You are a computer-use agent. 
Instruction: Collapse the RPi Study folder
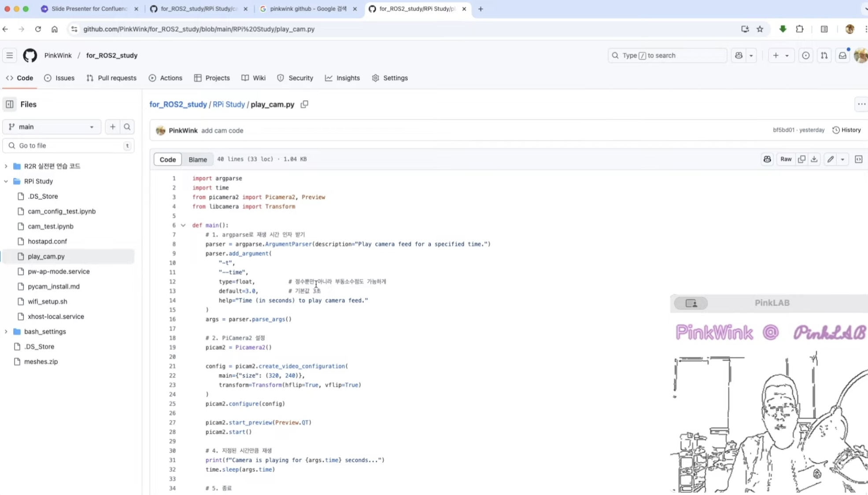[6, 181]
